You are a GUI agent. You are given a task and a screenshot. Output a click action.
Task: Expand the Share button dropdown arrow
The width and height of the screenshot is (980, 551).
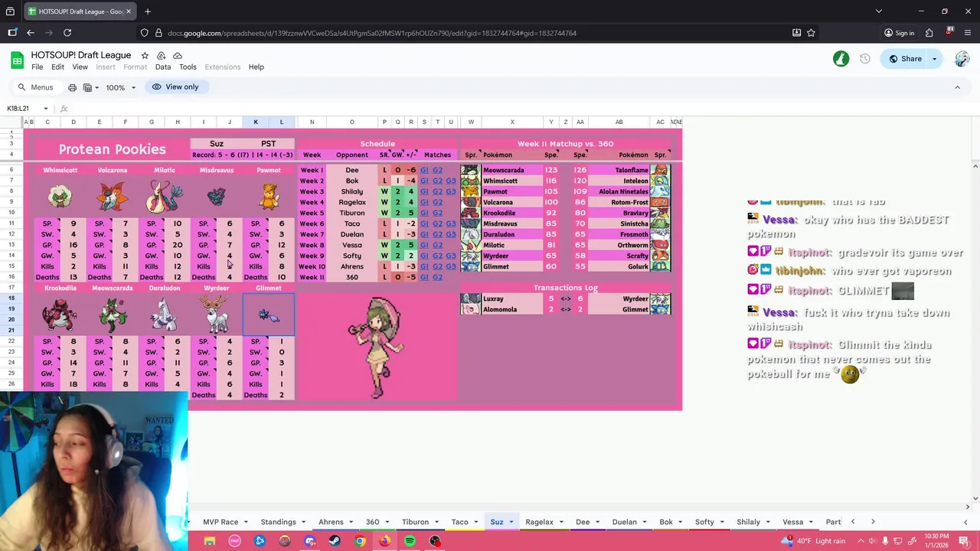coord(934,59)
